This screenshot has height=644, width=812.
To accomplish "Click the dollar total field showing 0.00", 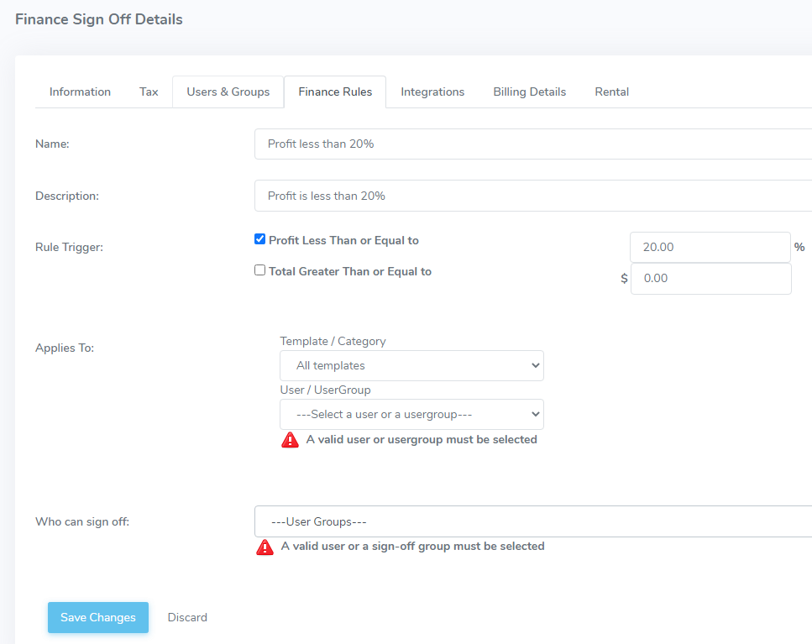I will click(710, 279).
